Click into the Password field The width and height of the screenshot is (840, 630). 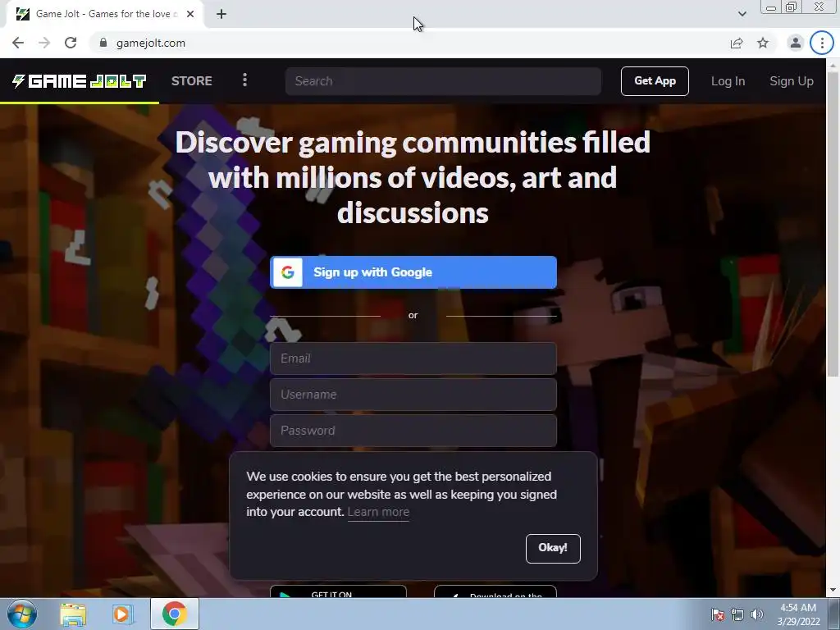point(413,430)
